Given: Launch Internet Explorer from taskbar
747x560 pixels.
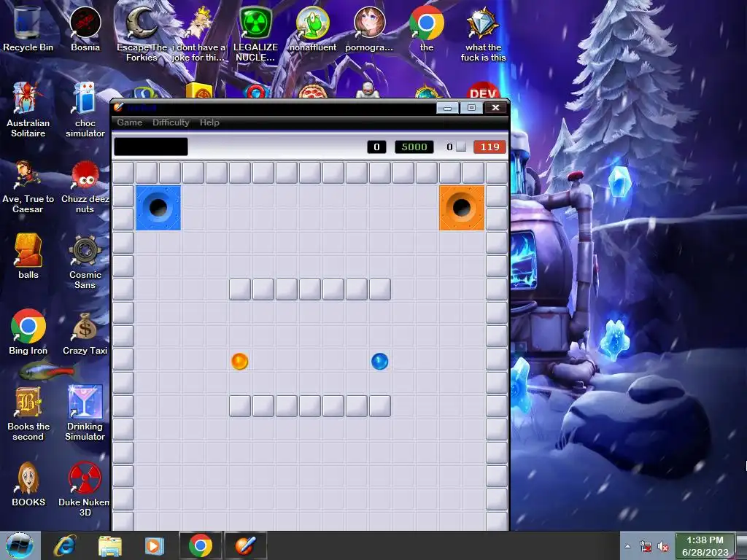Looking at the screenshot, I should [x=65, y=545].
